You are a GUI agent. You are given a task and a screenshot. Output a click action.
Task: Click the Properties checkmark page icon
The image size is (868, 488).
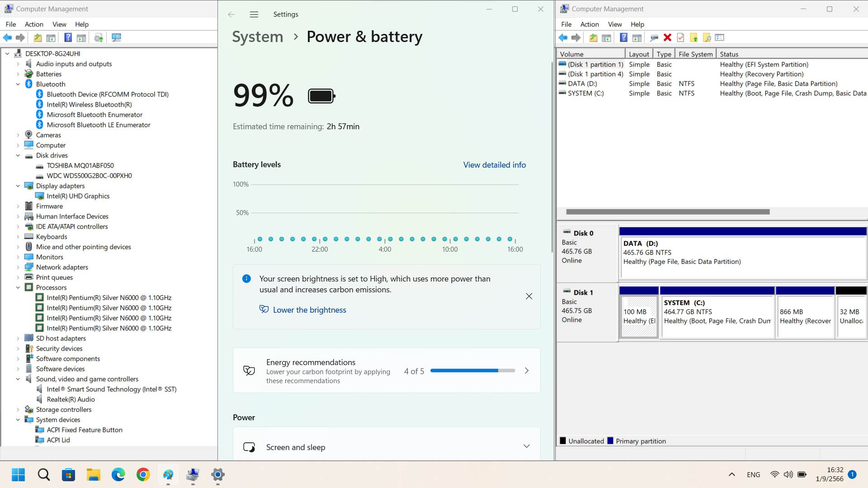click(x=680, y=38)
